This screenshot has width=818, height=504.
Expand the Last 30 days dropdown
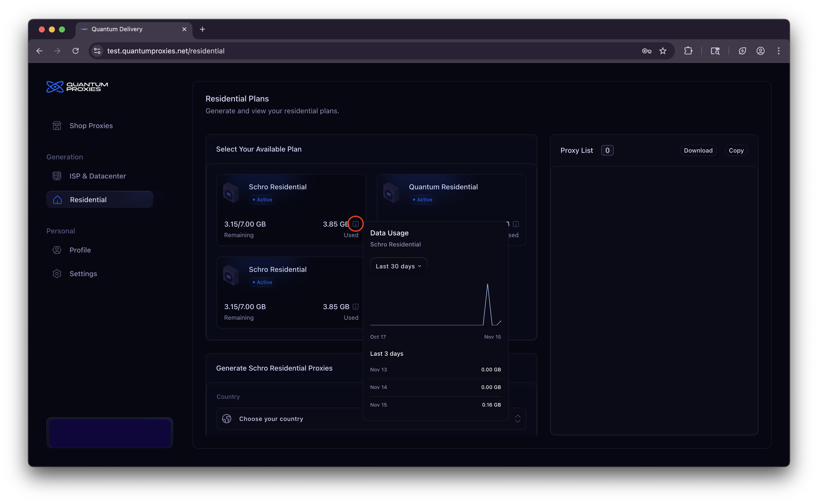coord(398,266)
